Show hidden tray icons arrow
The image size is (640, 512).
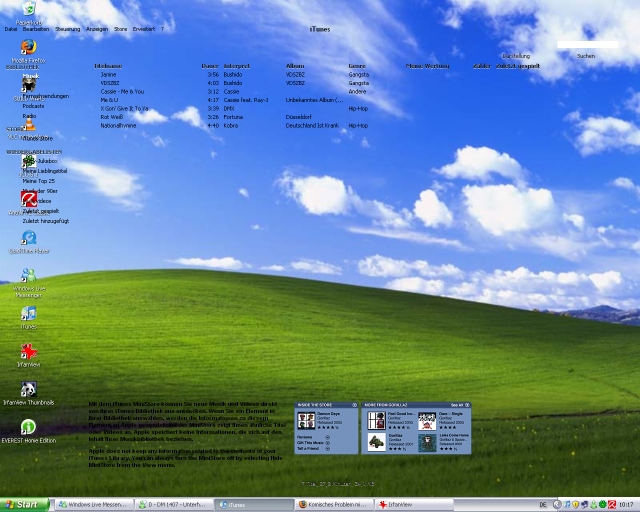[557, 505]
